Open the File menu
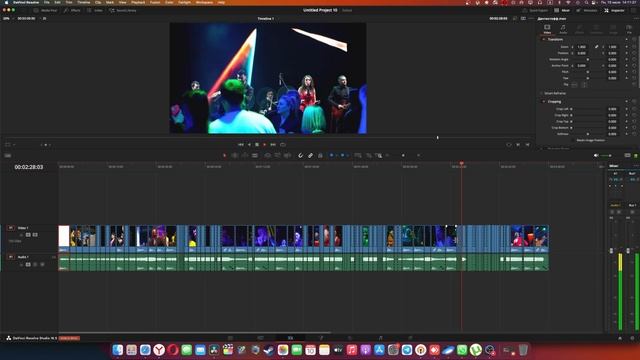Image resolution: width=640 pixels, height=360 pixels. pos(47,2)
